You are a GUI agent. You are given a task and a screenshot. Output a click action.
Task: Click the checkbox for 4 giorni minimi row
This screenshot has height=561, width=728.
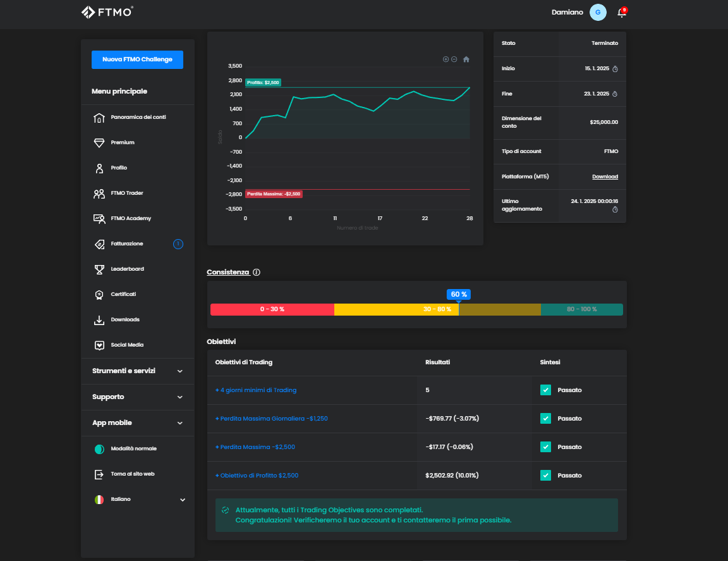(x=545, y=390)
